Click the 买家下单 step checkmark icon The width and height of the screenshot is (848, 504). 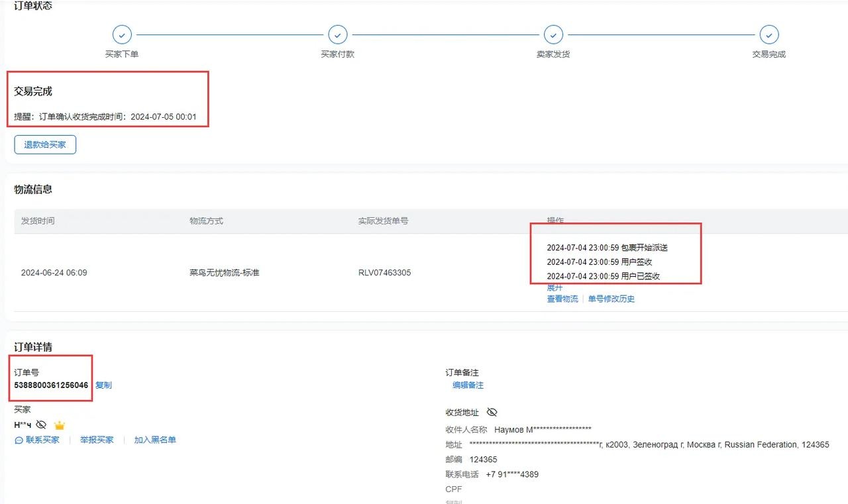click(122, 34)
